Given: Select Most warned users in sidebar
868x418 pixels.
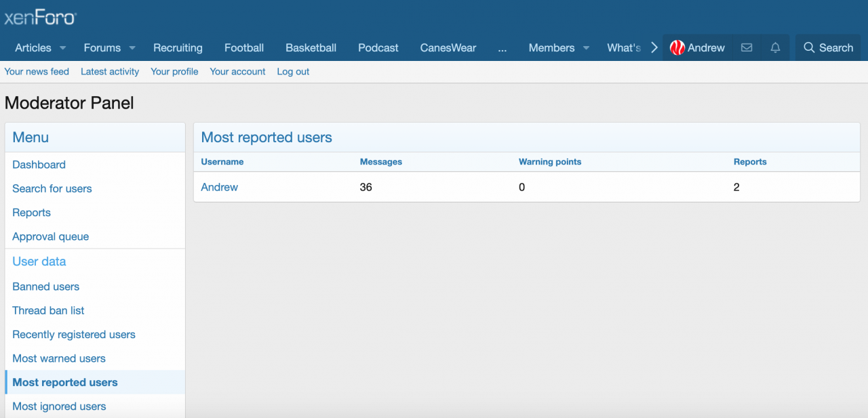Looking at the screenshot, I should click(59, 358).
